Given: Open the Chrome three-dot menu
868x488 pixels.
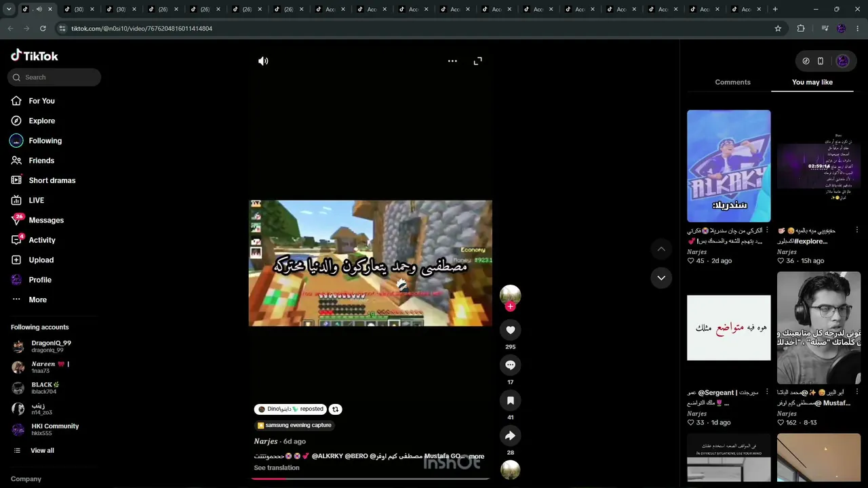Looking at the screenshot, I should (x=858, y=28).
